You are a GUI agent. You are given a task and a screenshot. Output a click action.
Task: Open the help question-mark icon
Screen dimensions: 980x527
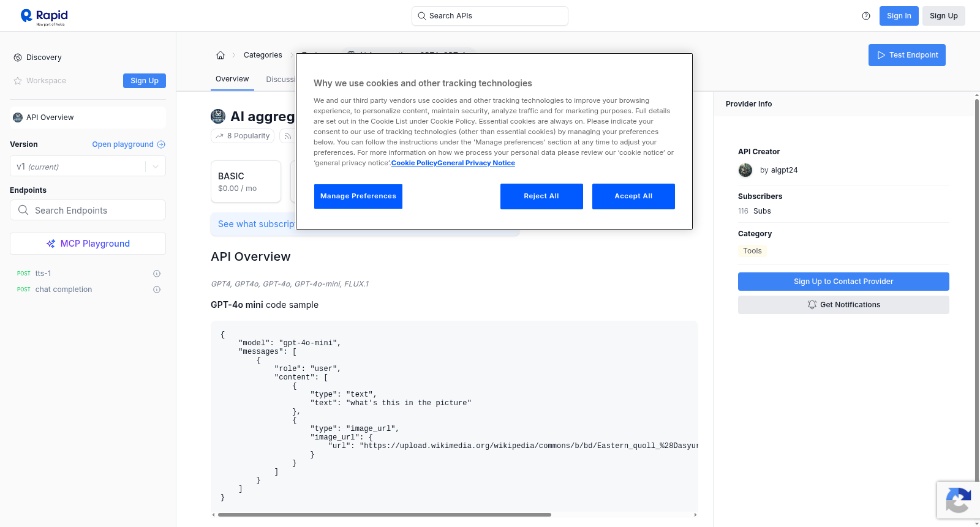(x=866, y=16)
